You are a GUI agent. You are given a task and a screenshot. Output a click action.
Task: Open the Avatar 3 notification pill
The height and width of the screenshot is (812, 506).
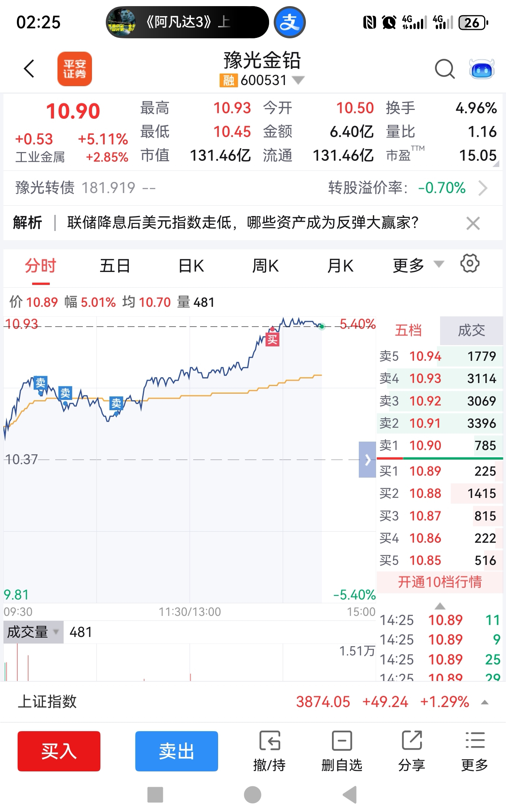tap(187, 22)
